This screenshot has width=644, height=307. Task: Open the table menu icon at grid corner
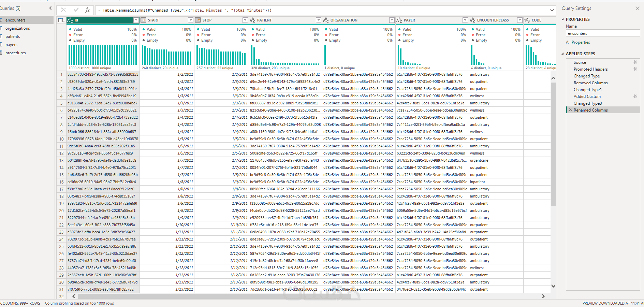point(61,20)
